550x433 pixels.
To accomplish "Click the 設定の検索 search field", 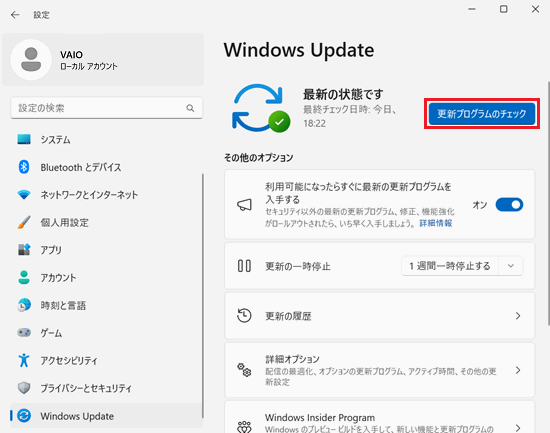I will point(107,108).
